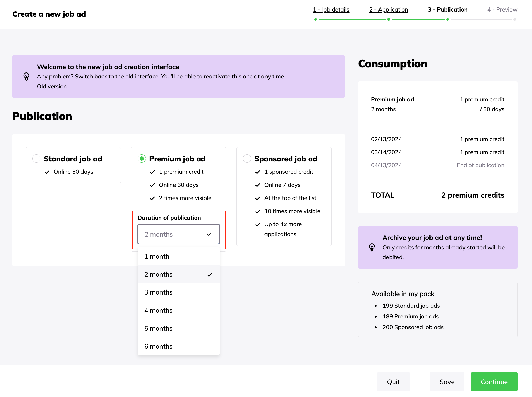Click checkmark icon beside selected 2 months option

coord(210,275)
